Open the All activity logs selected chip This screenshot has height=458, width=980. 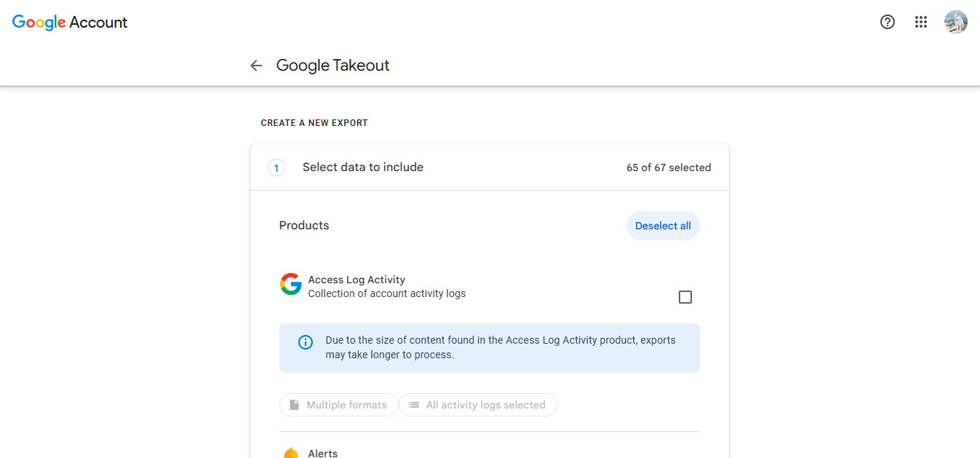point(477,405)
